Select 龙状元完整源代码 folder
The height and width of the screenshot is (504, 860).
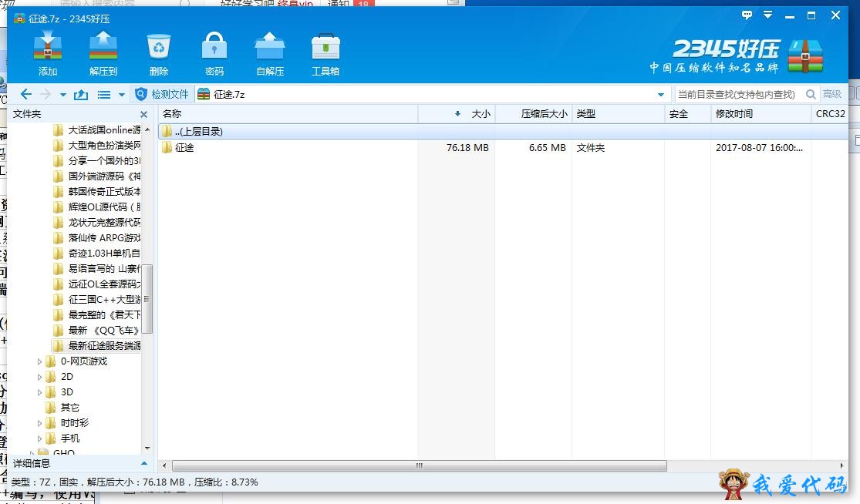point(97,223)
